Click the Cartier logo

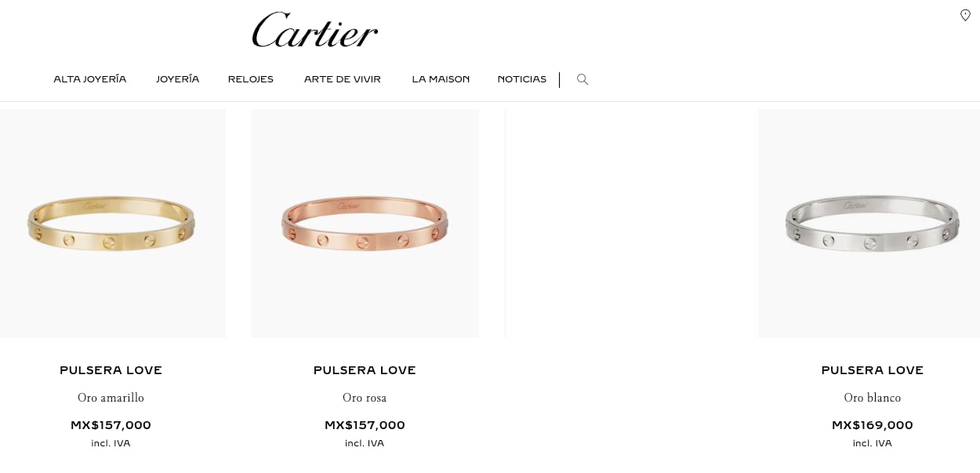tap(315, 30)
